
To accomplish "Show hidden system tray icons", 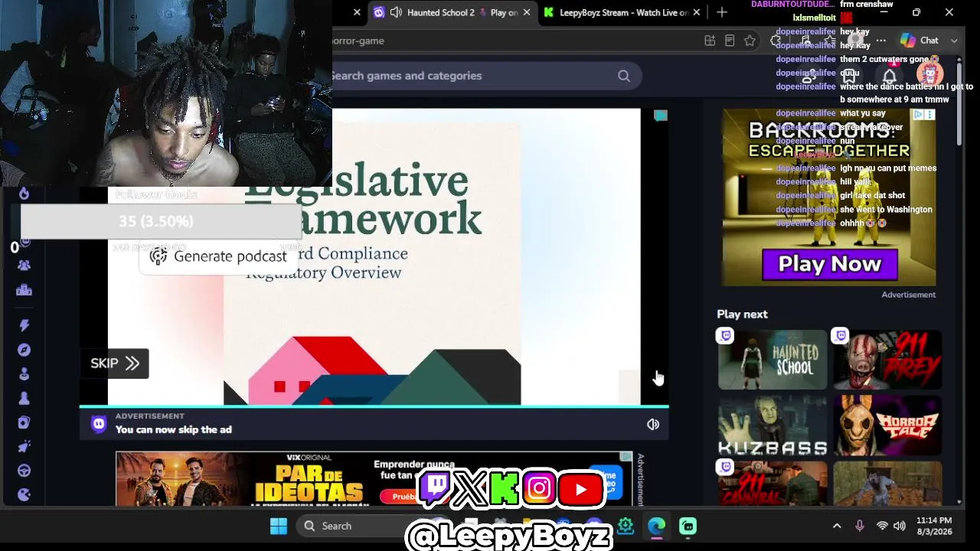I will point(837,526).
